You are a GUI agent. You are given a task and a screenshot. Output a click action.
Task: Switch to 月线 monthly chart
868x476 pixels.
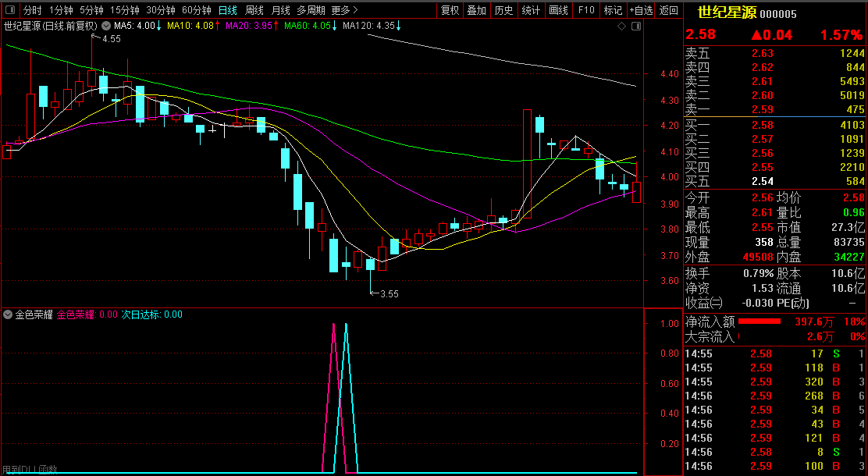tap(281, 10)
